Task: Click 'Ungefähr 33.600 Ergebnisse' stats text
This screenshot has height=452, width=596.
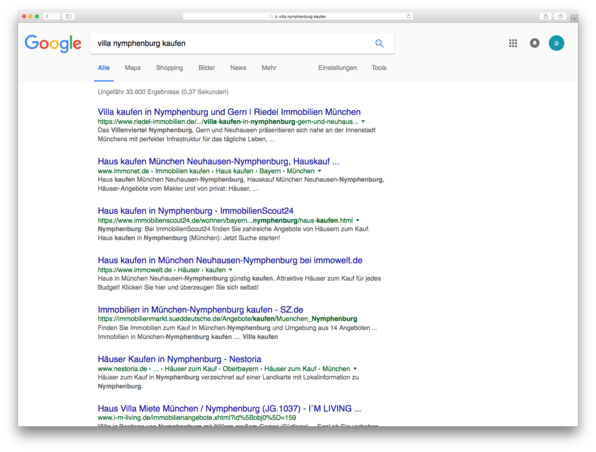Action: pos(163,92)
